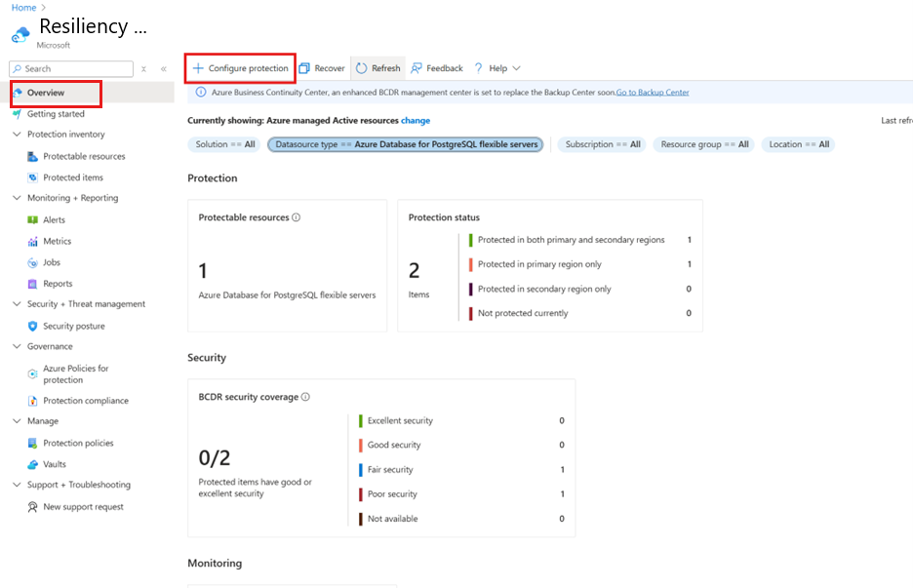Click the change link for displayed resources
This screenshot has width=913, height=588.
point(416,121)
